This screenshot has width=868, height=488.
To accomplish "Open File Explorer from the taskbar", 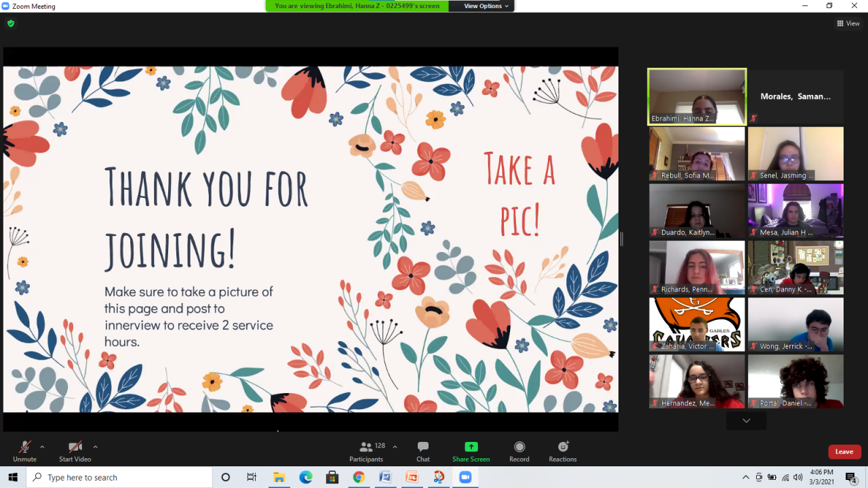I will tap(279, 477).
